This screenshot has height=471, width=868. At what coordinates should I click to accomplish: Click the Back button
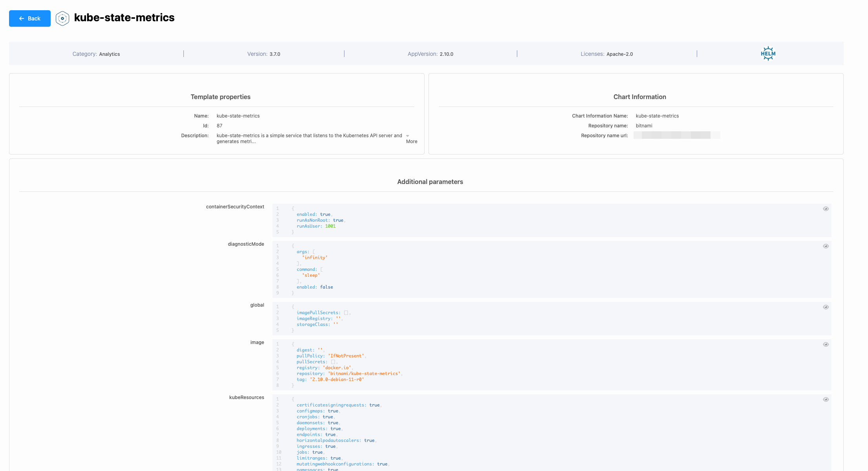pos(30,18)
